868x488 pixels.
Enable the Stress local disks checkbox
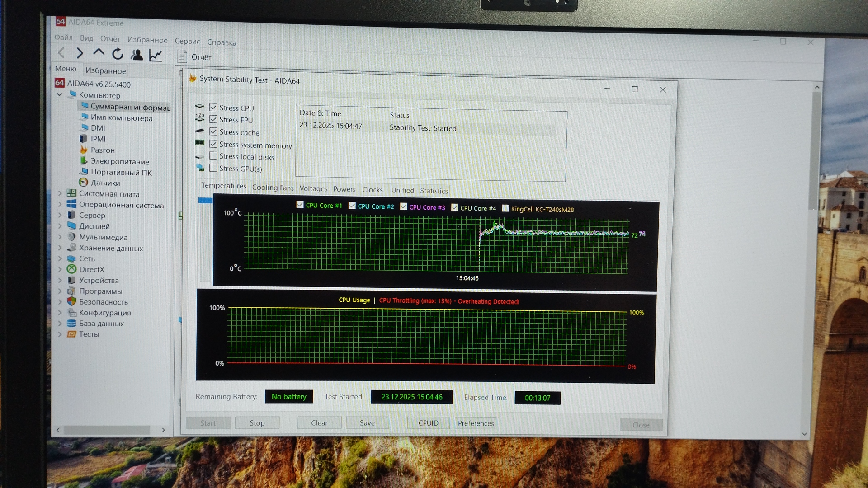pyautogui.click(x=213, y=156)
